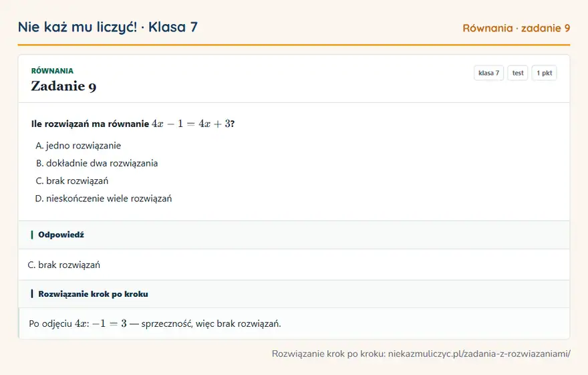Click the '1 pkt' tag badge
The width and height of the screenshot is (588, 375).
coord(544,73)
